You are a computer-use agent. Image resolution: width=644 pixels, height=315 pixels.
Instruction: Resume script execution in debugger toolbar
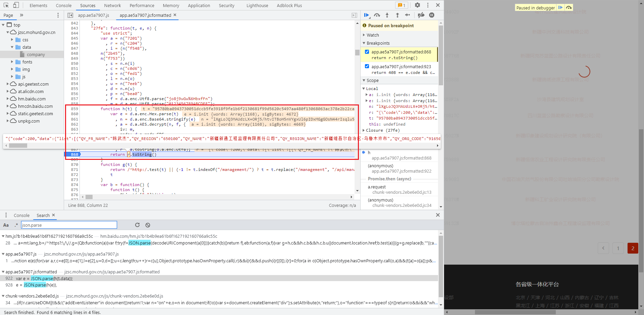366,15
